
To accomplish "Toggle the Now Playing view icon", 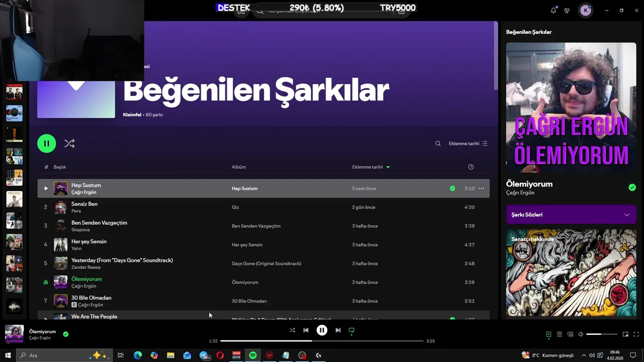I will click(548, 334).
